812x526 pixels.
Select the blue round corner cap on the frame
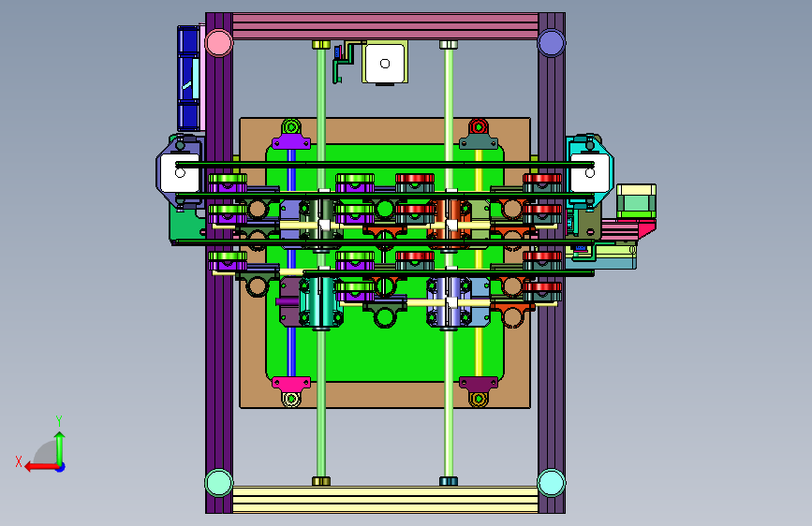pyautogui.click(x=551, y=42)
